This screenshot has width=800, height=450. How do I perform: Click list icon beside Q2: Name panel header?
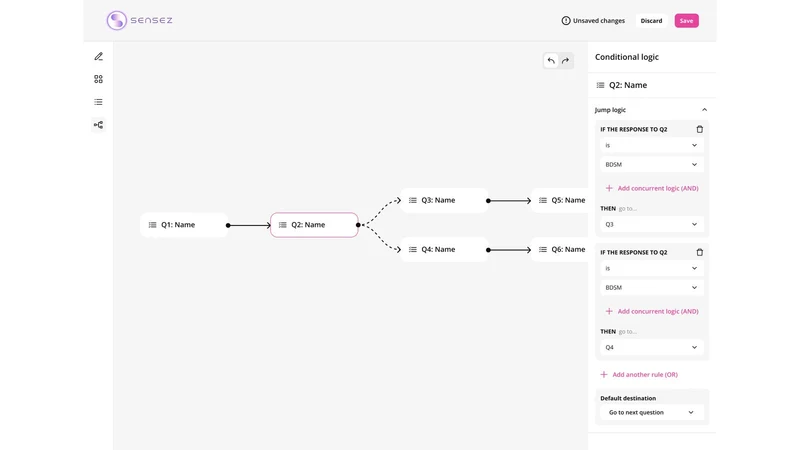[x=601, y=85]
